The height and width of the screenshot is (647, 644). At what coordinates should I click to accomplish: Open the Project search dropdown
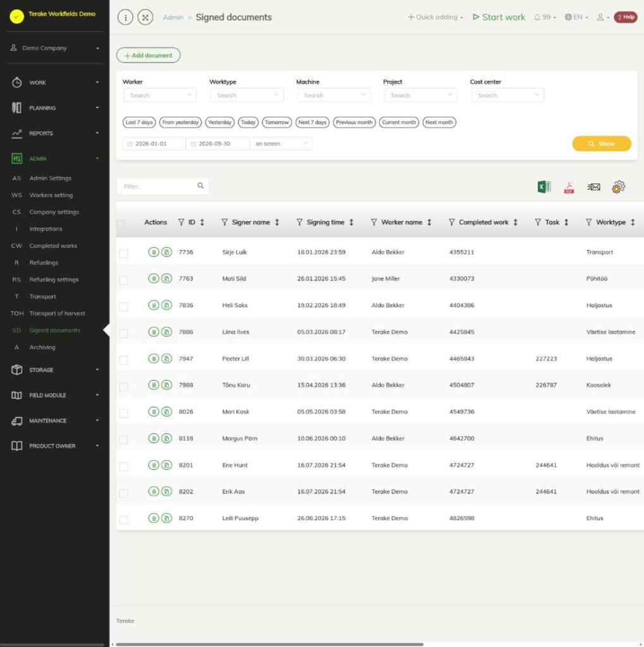tap(421, 95)
